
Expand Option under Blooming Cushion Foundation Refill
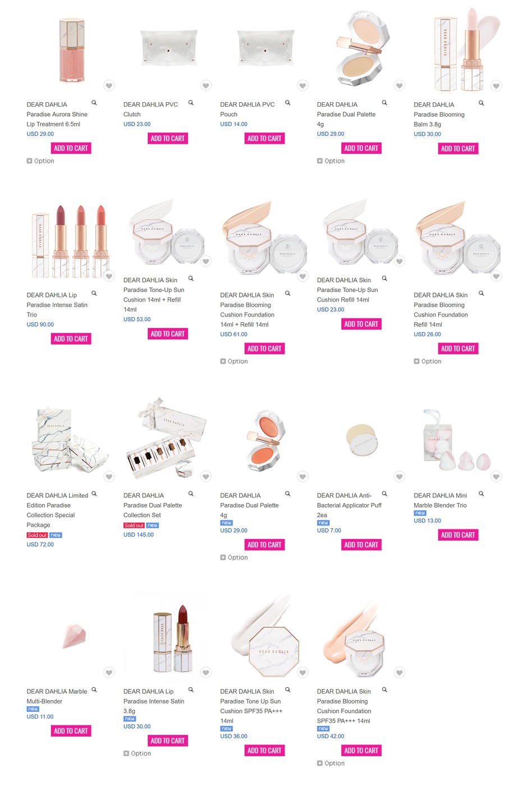[428, 362]
